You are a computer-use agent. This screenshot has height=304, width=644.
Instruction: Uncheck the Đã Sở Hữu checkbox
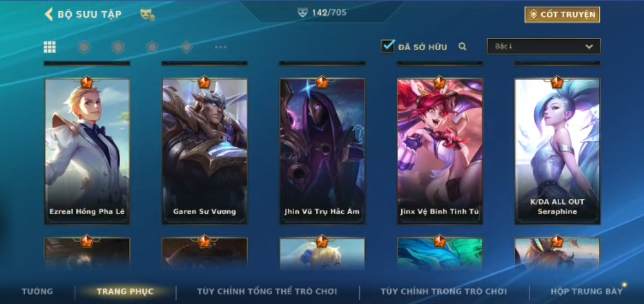[x=388, y=46]
